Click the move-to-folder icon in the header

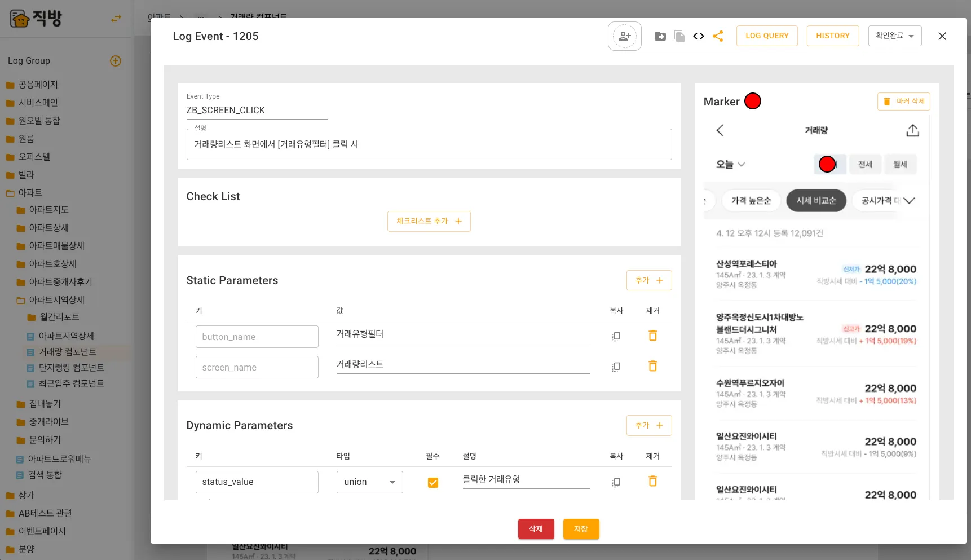click(x=660, y=36)
